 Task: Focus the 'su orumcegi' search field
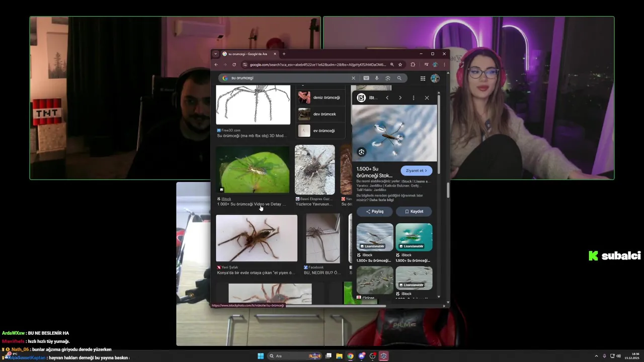[x=289, y=78]
